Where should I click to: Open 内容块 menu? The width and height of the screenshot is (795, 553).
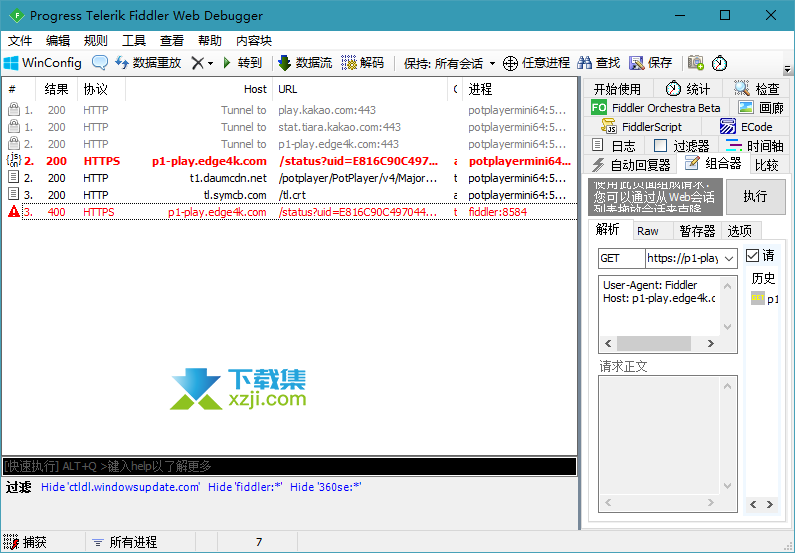[254, 41]
